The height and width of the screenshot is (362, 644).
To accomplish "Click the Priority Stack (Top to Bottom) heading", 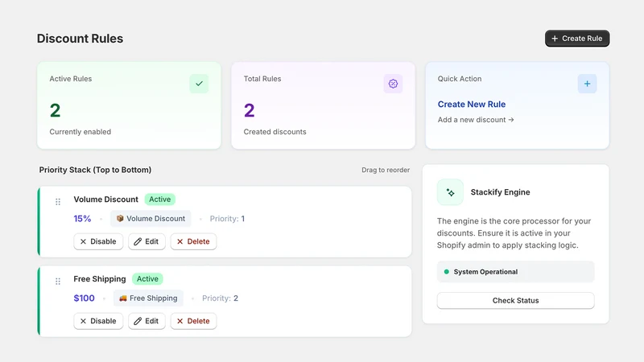I will click(x=95, y=170).
